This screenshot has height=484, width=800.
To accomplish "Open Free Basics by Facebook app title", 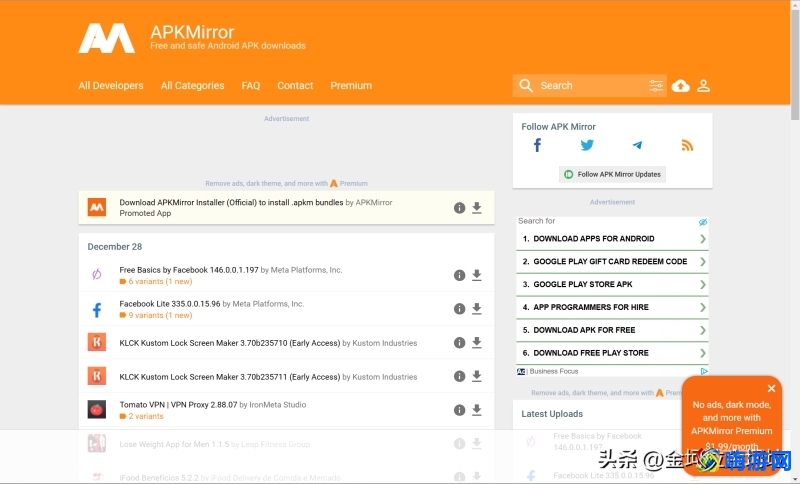I will click(189, 270).
